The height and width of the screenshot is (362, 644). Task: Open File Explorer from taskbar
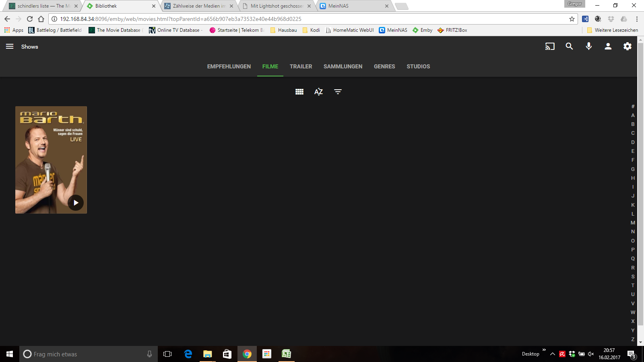[208, 354]
